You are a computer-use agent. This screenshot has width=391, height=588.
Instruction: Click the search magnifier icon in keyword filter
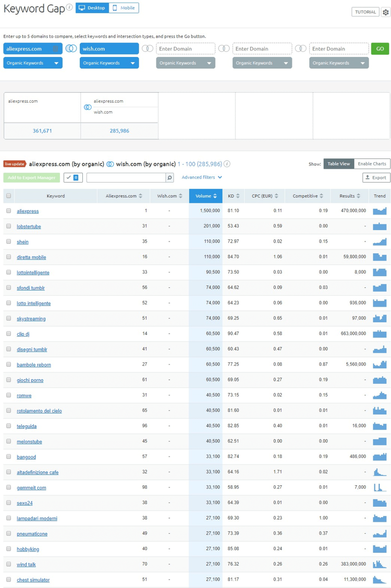pyautogui.click(x=169, y=178)
